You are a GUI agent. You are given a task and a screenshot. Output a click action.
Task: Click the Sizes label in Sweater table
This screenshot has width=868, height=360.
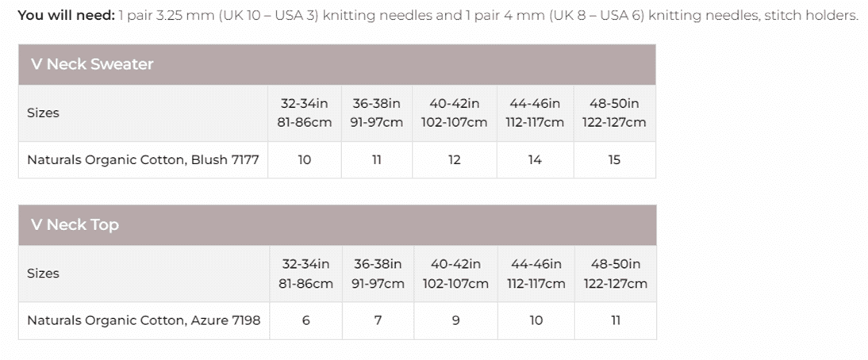click(x=43, y=113)
